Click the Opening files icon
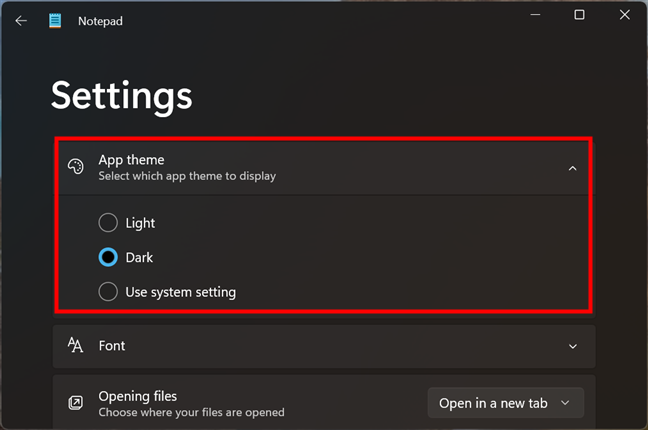Viewport: 648px width, 430px height. pyautogui.click(x=75, y=403)
